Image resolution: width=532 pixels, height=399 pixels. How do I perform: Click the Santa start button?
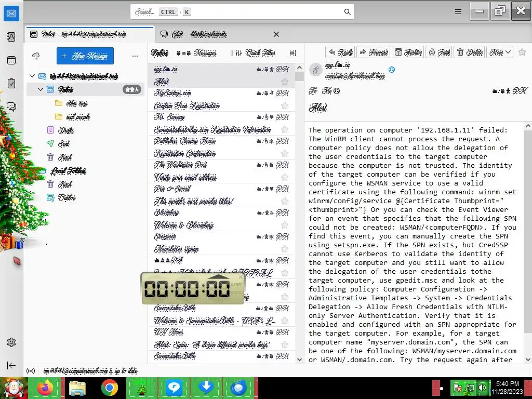click(14, 388)
